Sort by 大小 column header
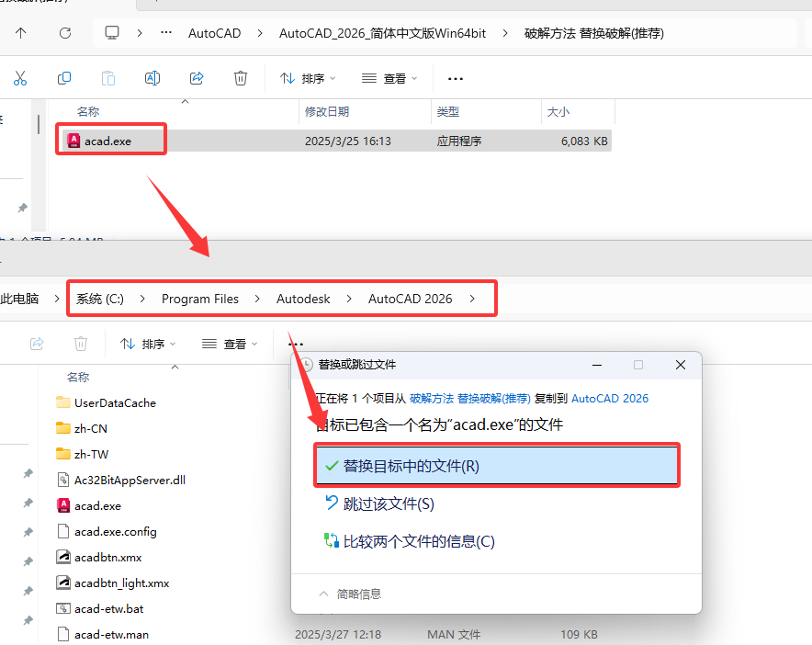 click(558, 111)
